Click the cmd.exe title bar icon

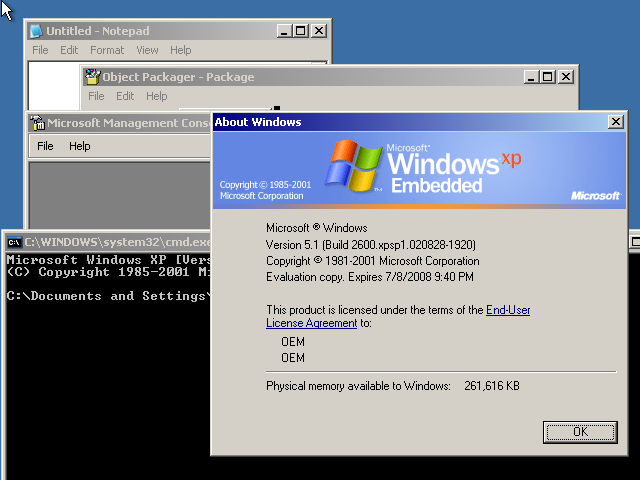click(x=14, y=242)
